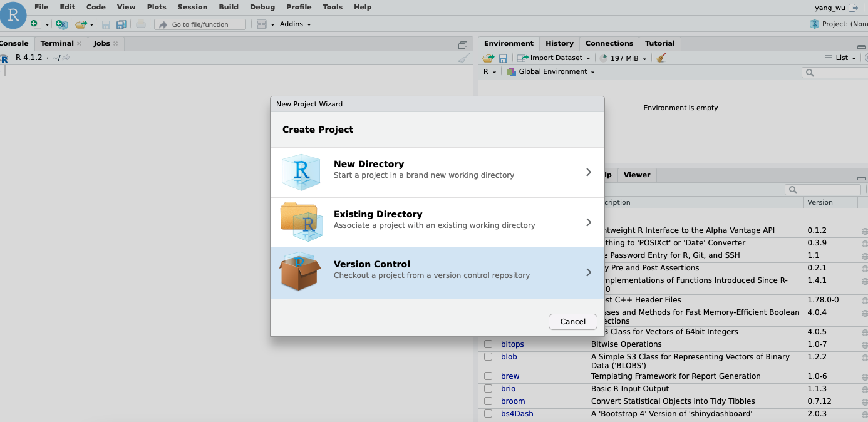Click the clear objects broom in Environment
This screenshot has width=868, height=422.
point(661,58)
